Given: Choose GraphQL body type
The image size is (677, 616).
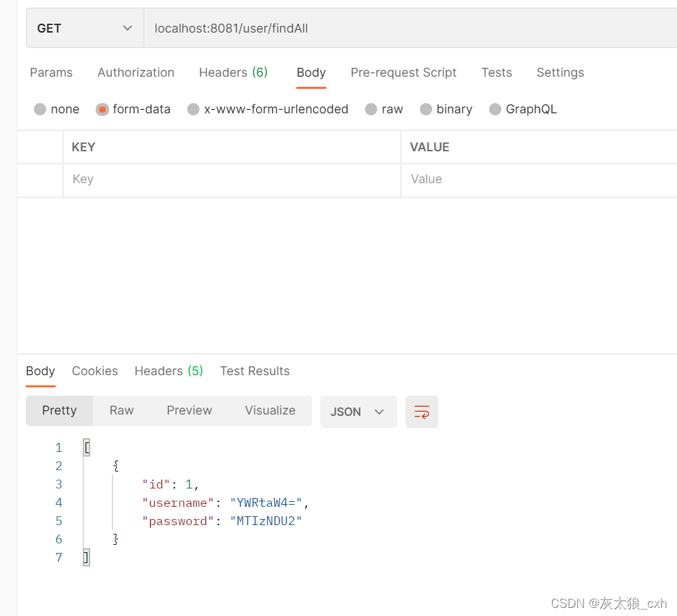Looking at the screenshot, I should point(495,109).
